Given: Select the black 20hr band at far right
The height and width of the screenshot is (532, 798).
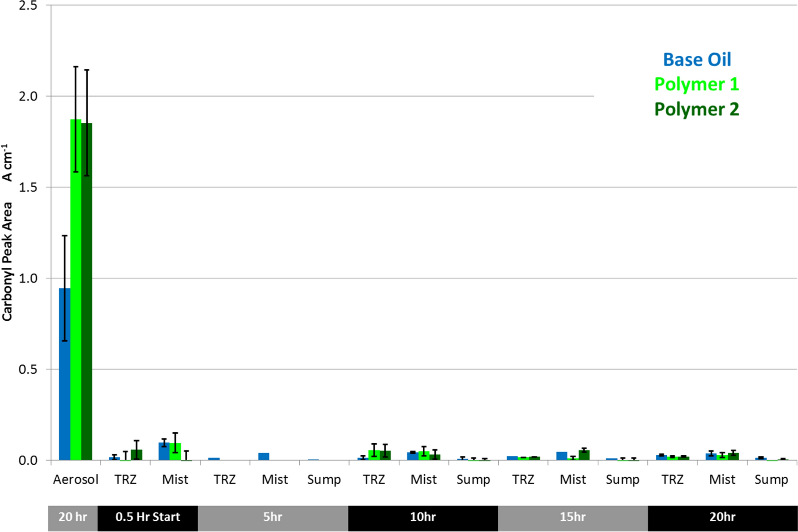Looking at the screenshot, I should [x=722, y=517].
